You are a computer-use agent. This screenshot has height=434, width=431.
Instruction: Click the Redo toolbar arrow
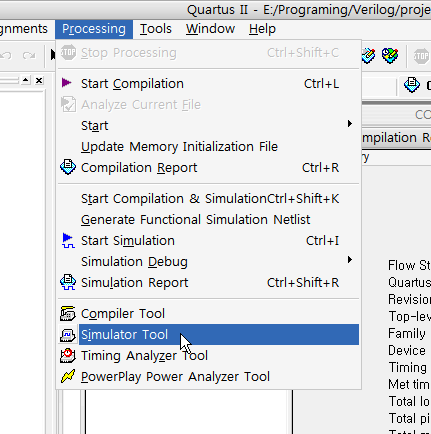pos(29,55)
